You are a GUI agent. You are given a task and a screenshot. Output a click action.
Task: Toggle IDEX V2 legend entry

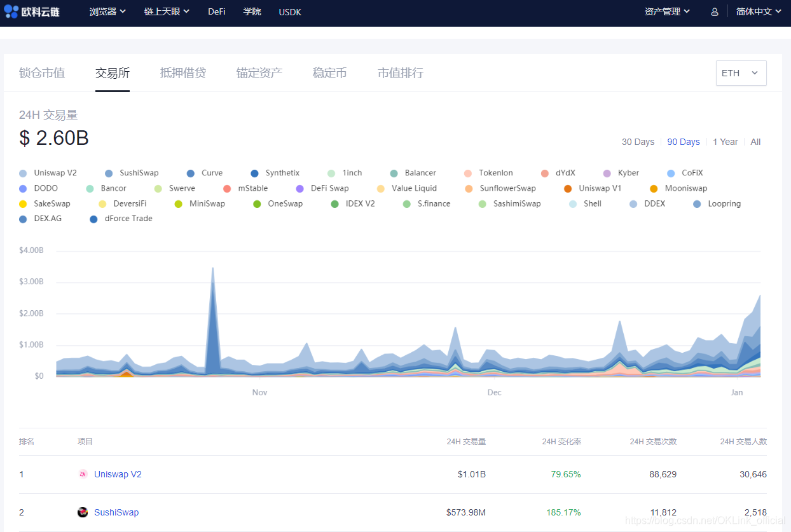(x=353, y=203)
